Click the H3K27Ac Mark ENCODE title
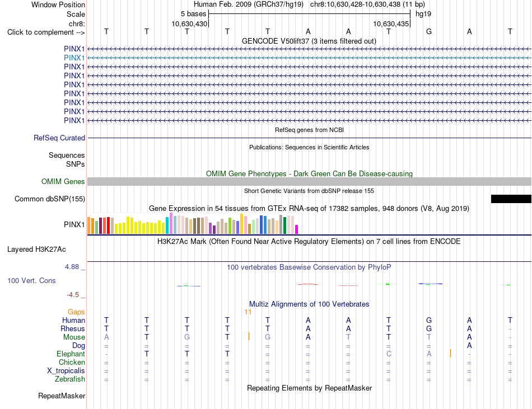 (x=309, y=242)
